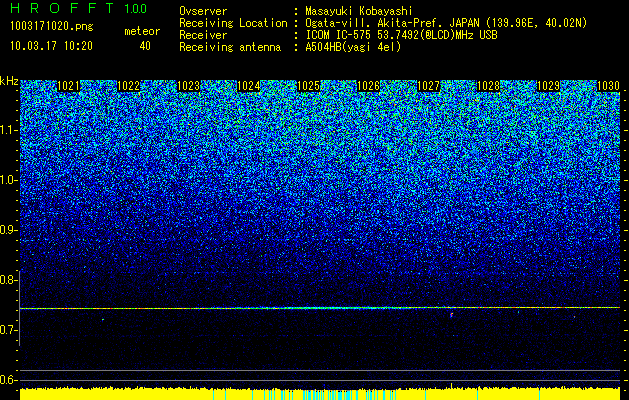Viewport: 629px width, 400px height.
Task: Click the 0.7 frequency axis label
Action: (x=8, y=330)
